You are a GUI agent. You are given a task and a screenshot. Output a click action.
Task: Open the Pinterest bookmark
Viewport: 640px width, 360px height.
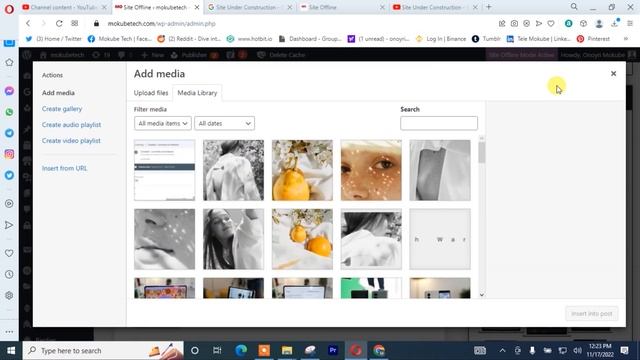tap(593, 39)
